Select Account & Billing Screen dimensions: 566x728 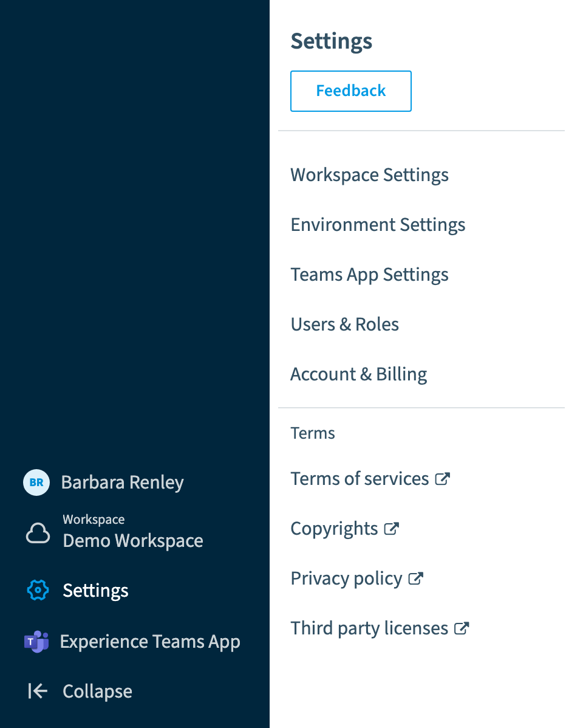click(359, 374)
